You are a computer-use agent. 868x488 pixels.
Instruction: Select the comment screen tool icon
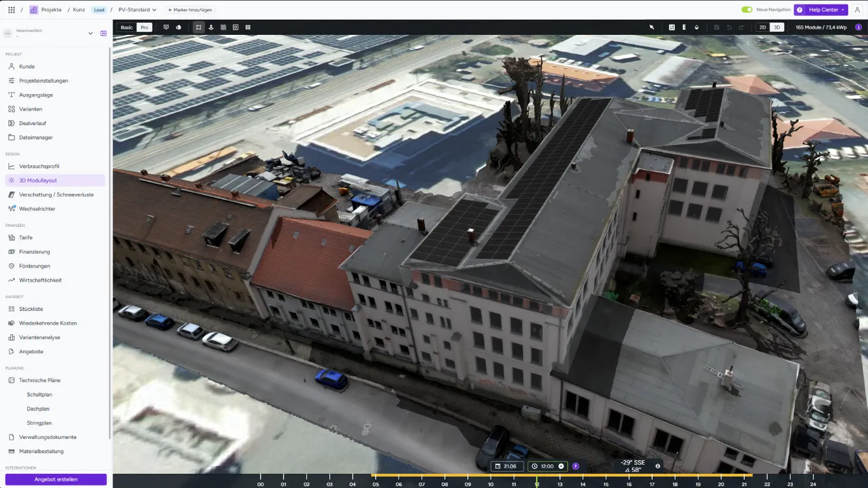coord(166,27)
